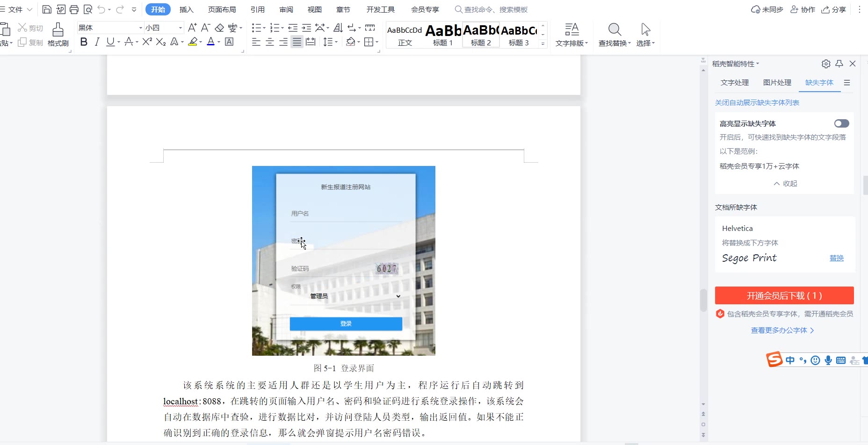Click the 分享 share button
This screenshot has height=445, width=868.
click(x=834, y=9)
